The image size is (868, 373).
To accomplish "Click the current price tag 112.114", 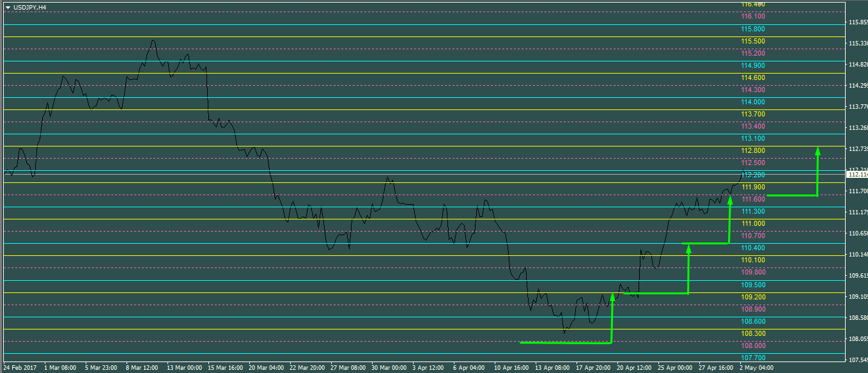I will [x=856, y=175].
